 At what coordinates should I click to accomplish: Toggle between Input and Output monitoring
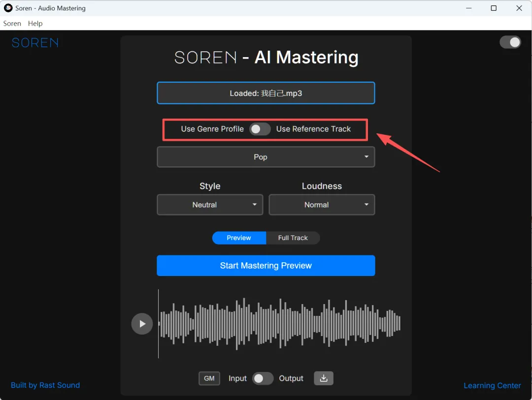263,378
